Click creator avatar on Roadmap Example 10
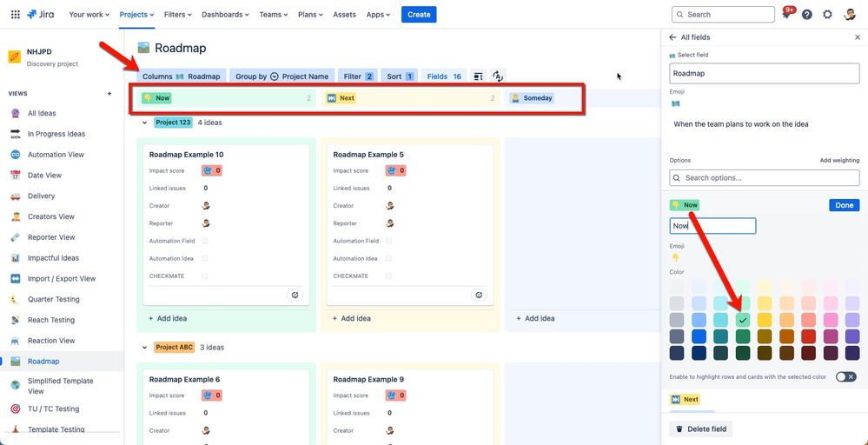 click(x=206, y=205)
